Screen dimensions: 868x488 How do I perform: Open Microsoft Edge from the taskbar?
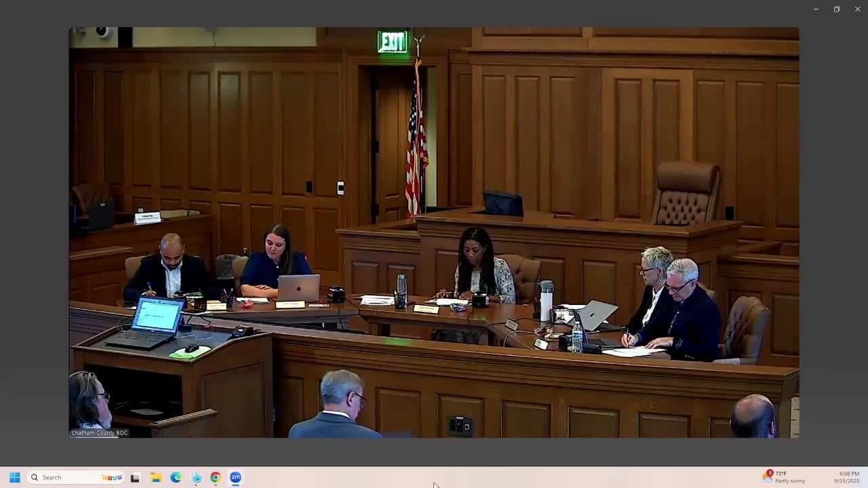[x=176, y=478]
